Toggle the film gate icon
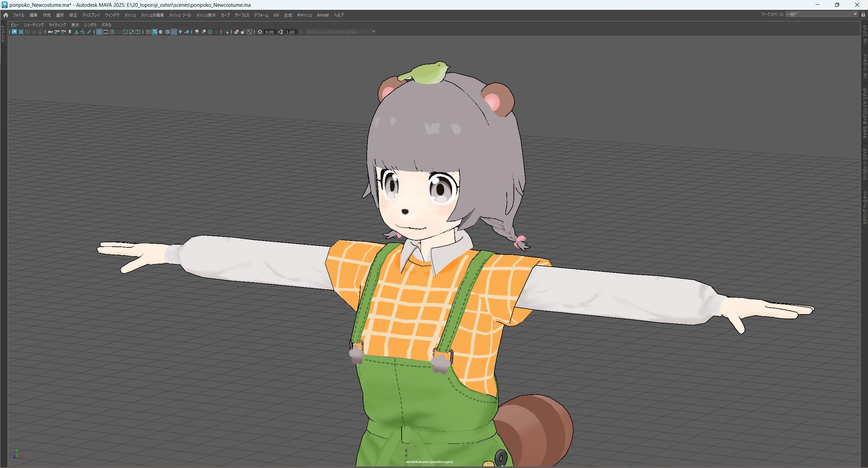The width and height of the screenshot is (868, 468). tap(106, 32)
